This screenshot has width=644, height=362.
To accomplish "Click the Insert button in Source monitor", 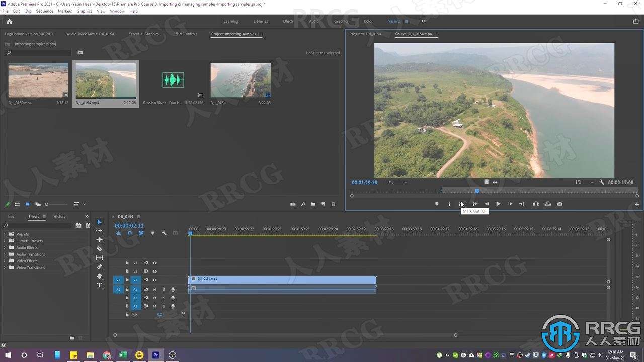I will point(536,204).
